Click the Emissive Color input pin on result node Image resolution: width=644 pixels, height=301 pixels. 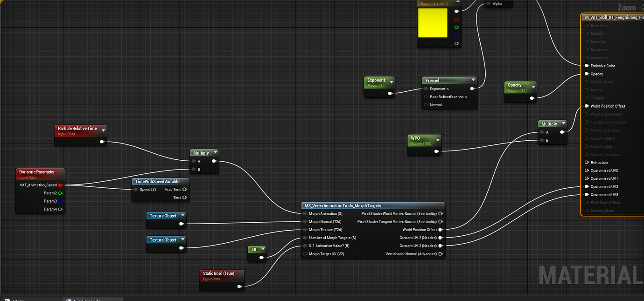pyautogui.click(x=586, y=66)
